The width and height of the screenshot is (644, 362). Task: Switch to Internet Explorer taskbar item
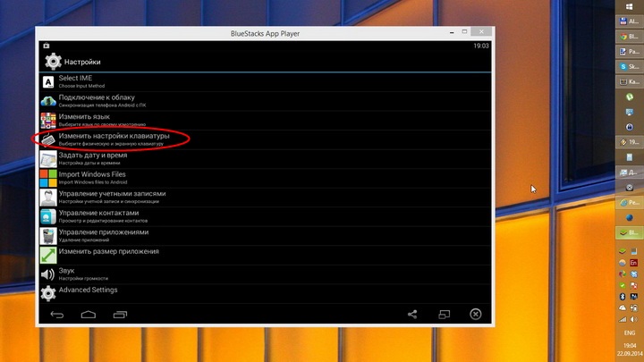629,202
